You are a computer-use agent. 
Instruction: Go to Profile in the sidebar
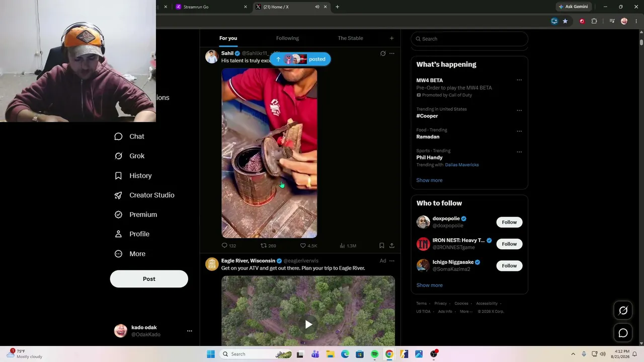tap(132, 234)
